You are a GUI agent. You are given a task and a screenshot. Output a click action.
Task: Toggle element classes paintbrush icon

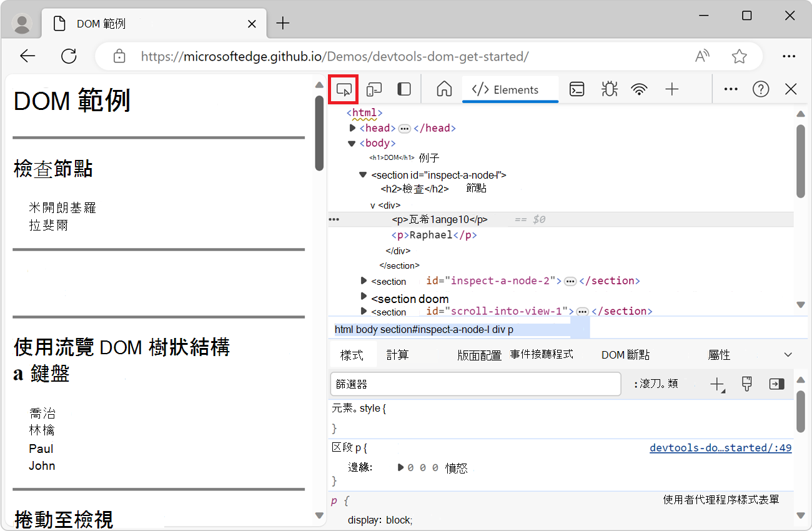(x=747, y=384)
